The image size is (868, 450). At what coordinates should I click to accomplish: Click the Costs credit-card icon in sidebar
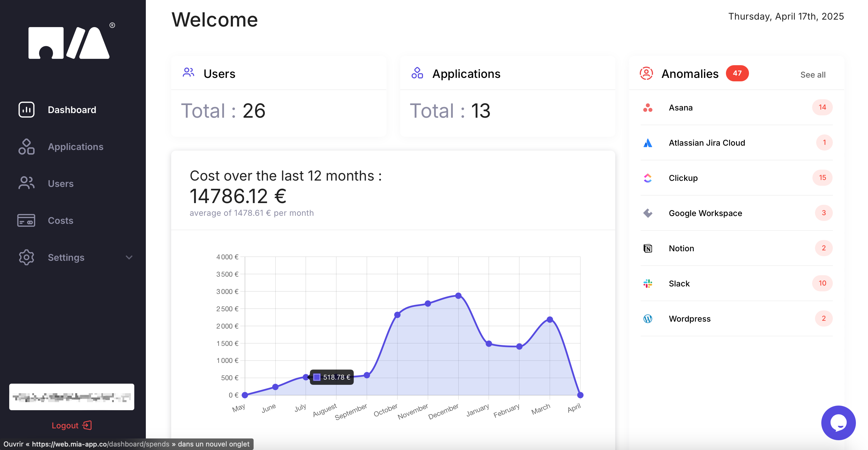click(x=26, y=221)
